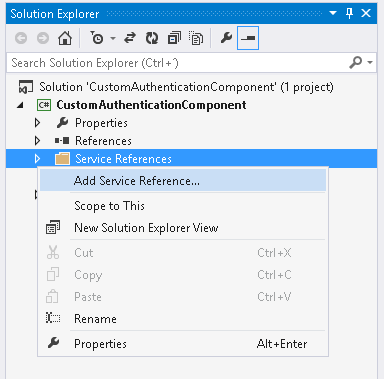Choose Cut in the context menu
Viewport: 384px width, 379px height.
coord(183,253)
